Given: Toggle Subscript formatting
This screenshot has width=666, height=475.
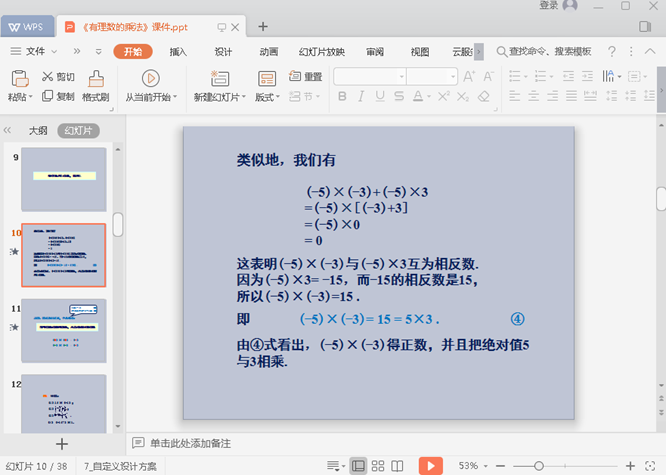Looking at the screenshot, I should (x=463, y=97).
